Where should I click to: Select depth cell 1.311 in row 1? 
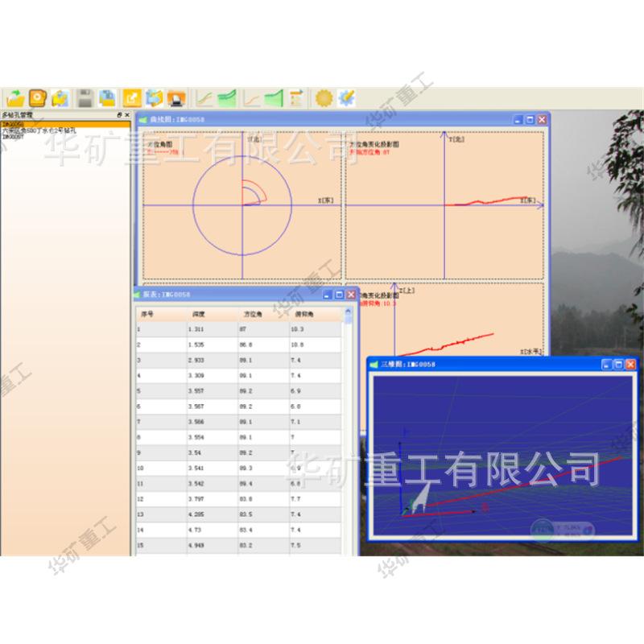pos(213,329)
